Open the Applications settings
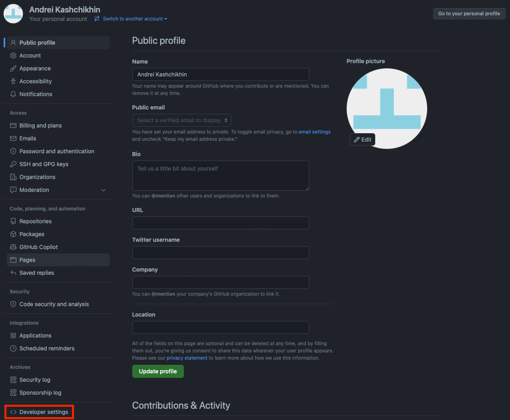This screenshot has height=420, width=510. (58, 336)
